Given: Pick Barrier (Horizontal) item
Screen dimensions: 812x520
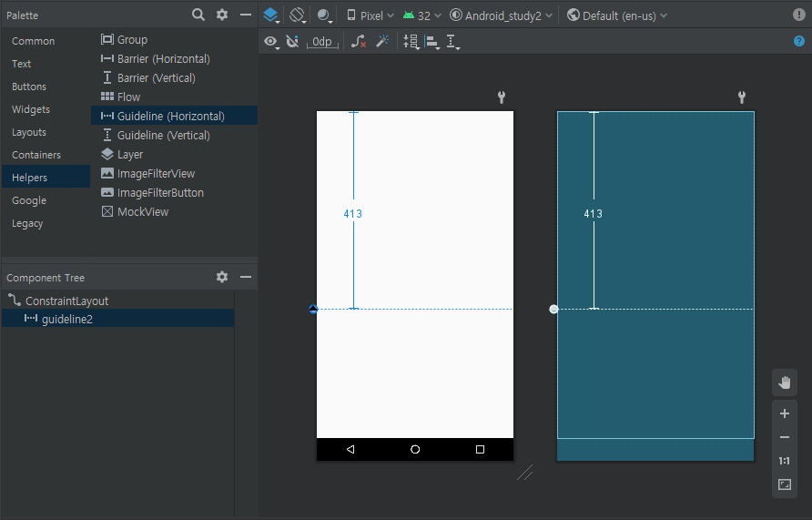Looking at the screenshot, I should click(x=174, y=58).
